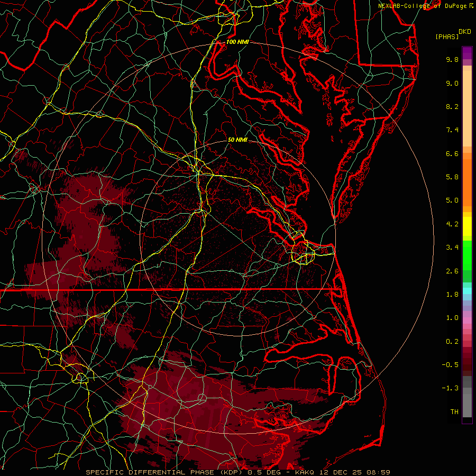Select the 4.2 legend value
This screenshot has width=476, height=476.
click(x=452, y=224)
